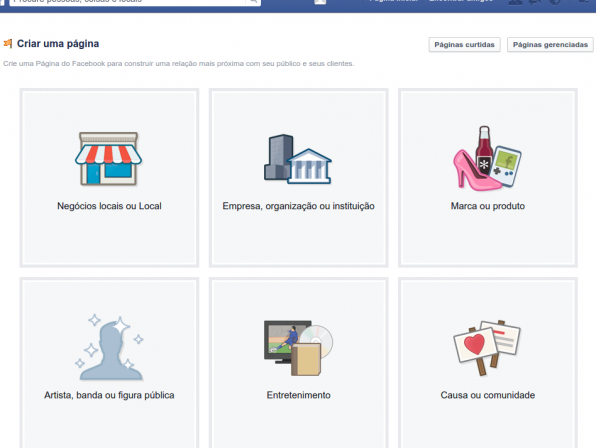Select Negócios locais ou Local label
596x448 pixels.
tap(109, 206)
